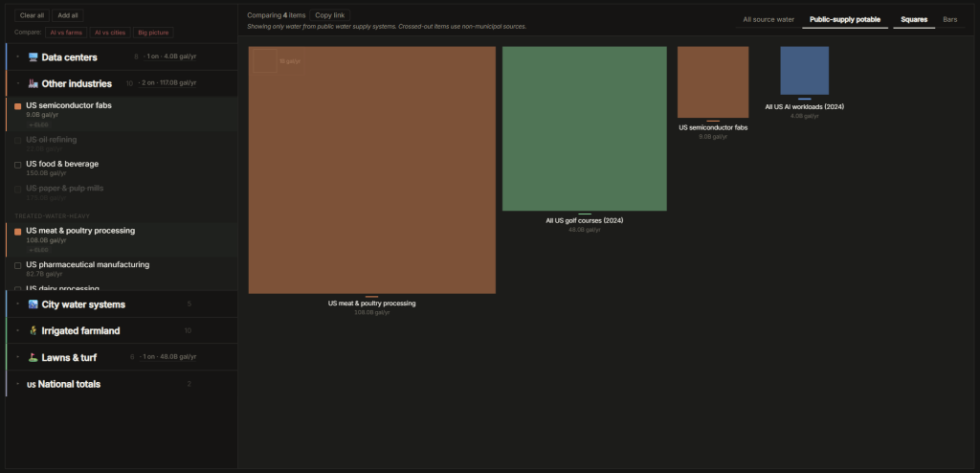Screen dimensions: 980x473
Task: Click the Other industries factory icon
Action: 33,84
